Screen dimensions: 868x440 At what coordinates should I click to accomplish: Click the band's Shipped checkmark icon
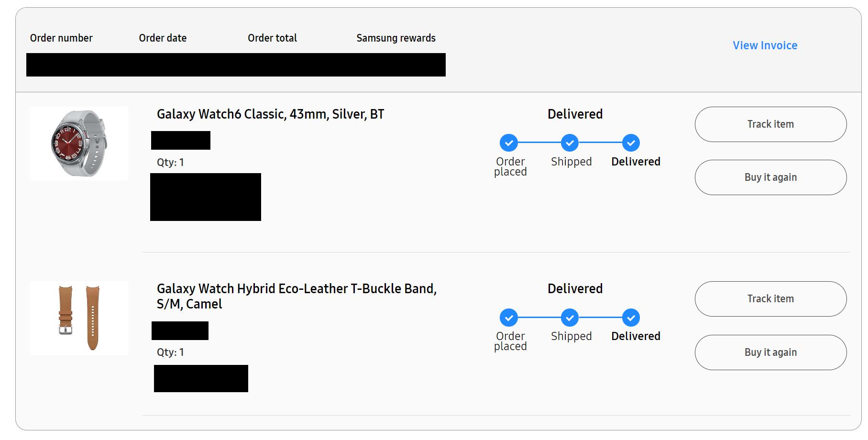point(570,318)
